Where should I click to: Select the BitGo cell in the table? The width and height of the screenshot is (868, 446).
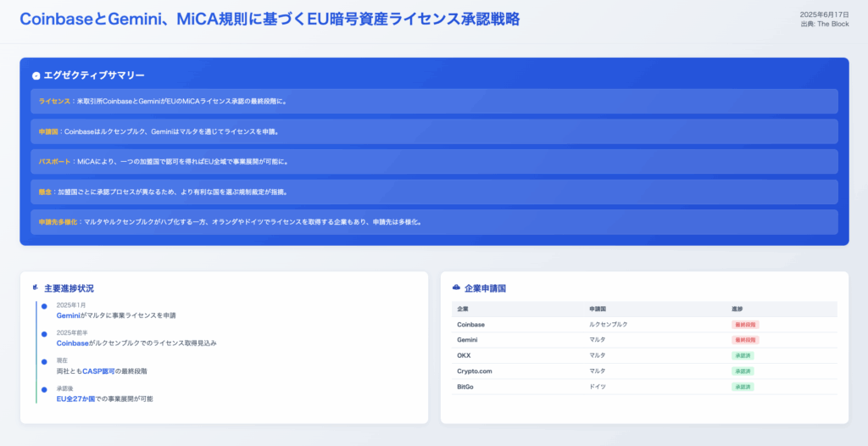tap(465, 386)
